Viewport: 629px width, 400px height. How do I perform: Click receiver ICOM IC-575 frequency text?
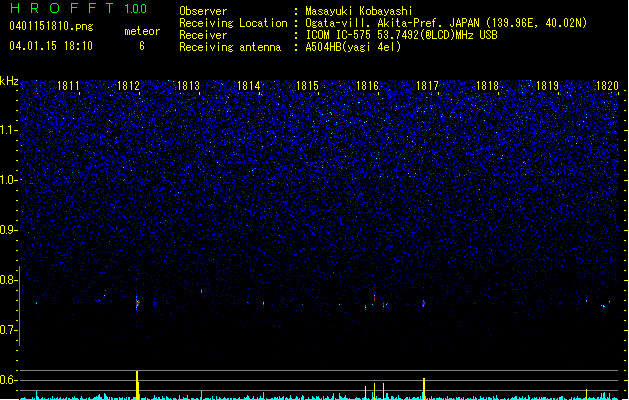[x=401, y=35]
